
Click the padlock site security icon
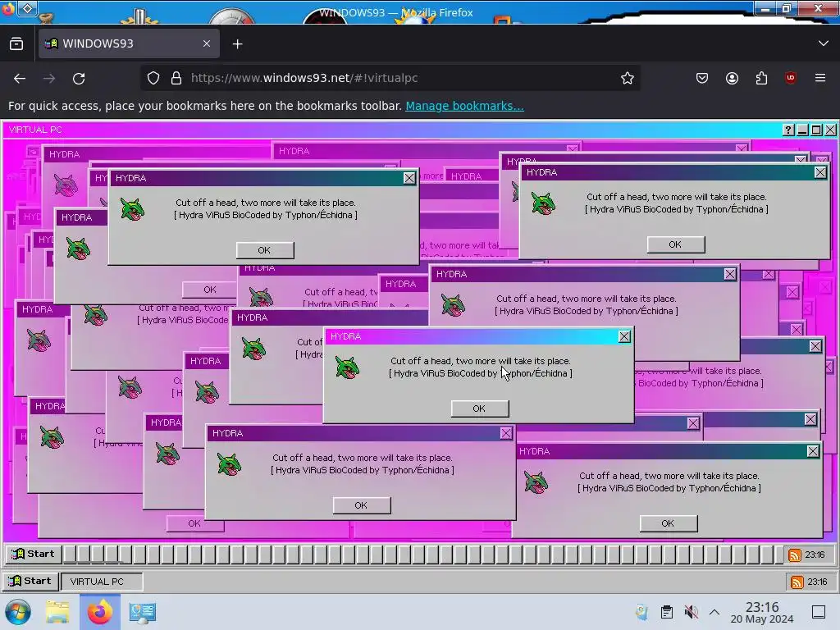(176, 78)
